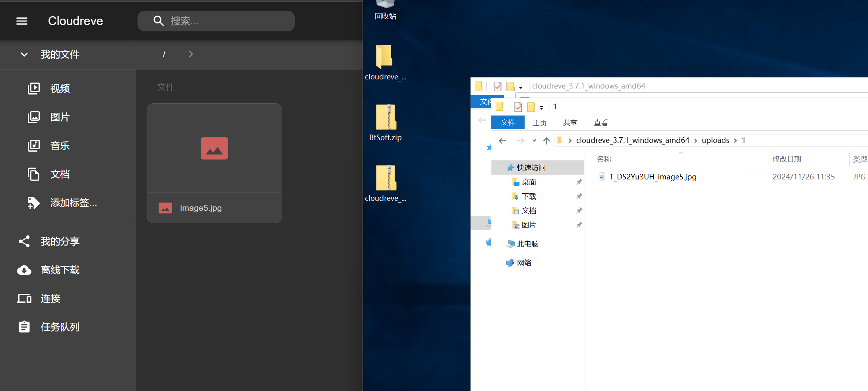Open the 查看 ribbon tab
This screenshot has width=868, height=391.
(601, 123)
